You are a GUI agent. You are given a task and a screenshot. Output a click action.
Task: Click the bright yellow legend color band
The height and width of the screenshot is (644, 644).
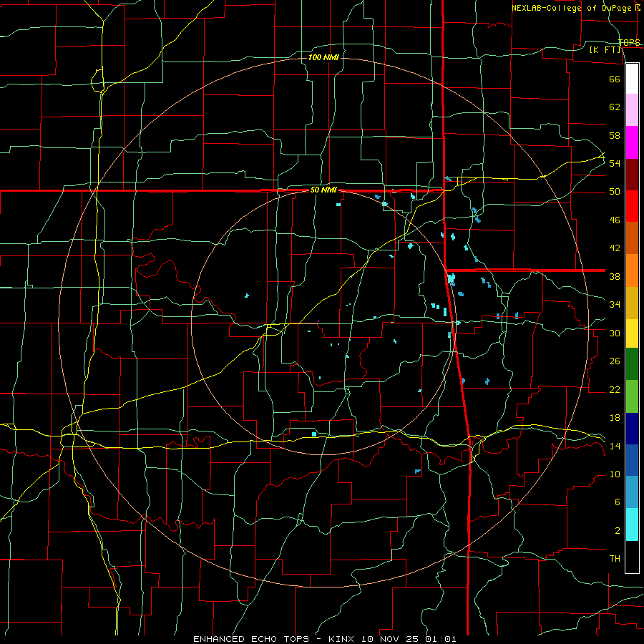632,333
